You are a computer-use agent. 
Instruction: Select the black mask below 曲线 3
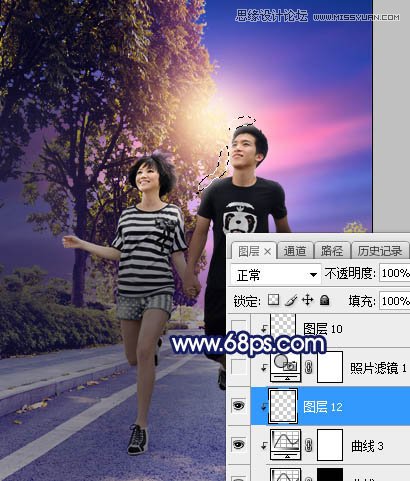coord(330,474)
